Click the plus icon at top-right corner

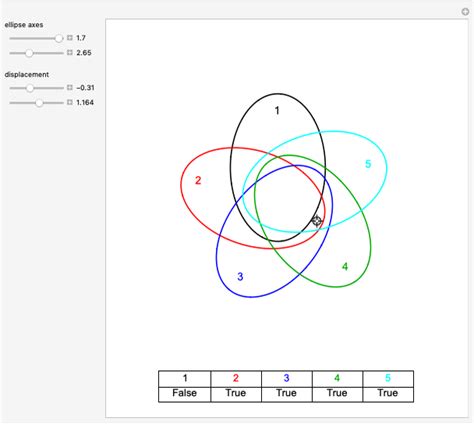point(465,12)
